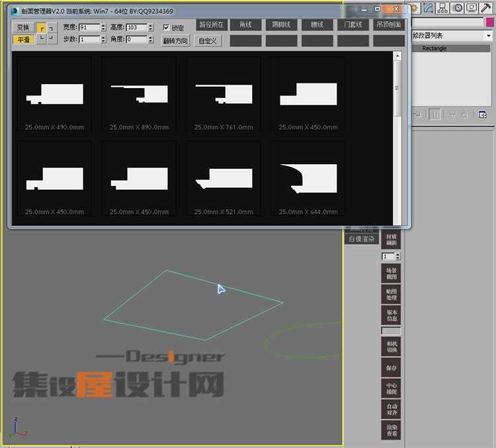The height and width of the screenshot is (448, 496).
Task: Pick the 25.0mm X 521.0mm profile thumbnail
Action: (224, 178)
